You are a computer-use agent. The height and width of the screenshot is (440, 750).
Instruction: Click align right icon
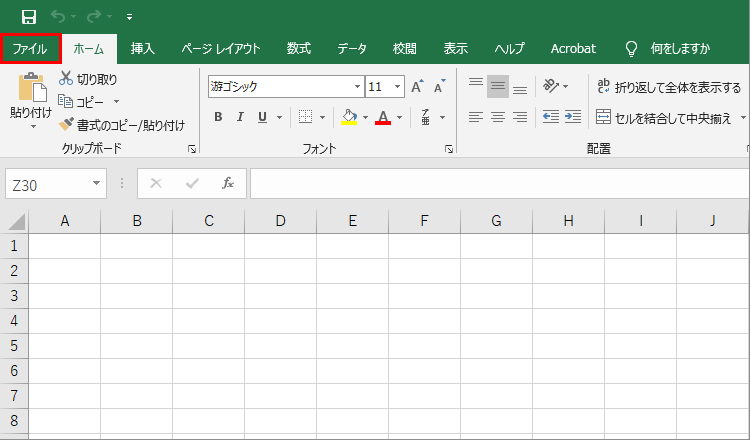pyautogui.click(x=520, y=117)
